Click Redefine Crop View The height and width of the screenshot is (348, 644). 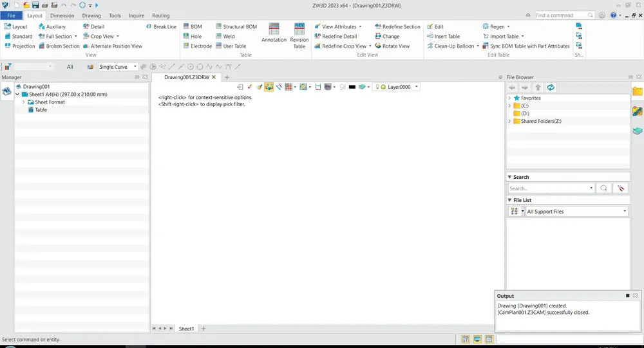click(341, 46)
